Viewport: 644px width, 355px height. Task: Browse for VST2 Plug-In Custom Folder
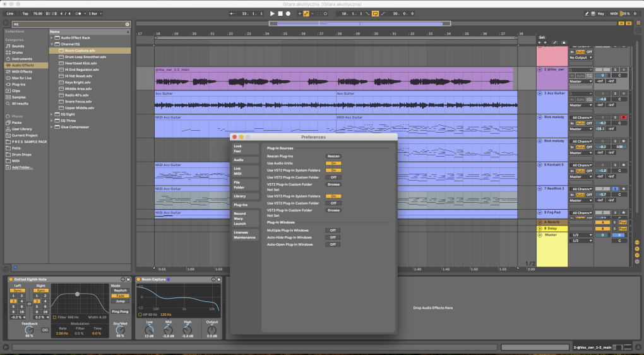[x=333, y=184]
